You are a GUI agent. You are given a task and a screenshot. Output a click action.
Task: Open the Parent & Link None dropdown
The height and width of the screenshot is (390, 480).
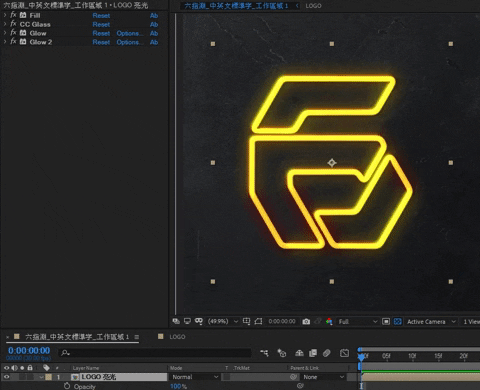pyautogui.click(x=323, y=377)
